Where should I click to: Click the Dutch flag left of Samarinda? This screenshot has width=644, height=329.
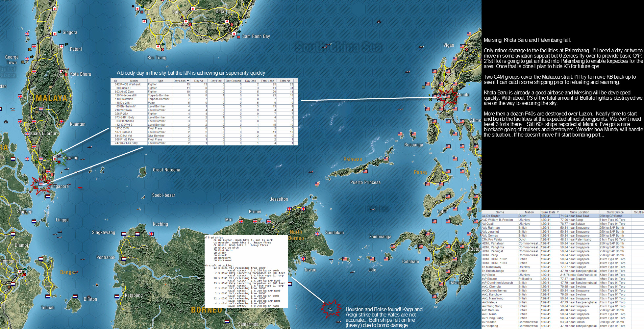[227, 321]
